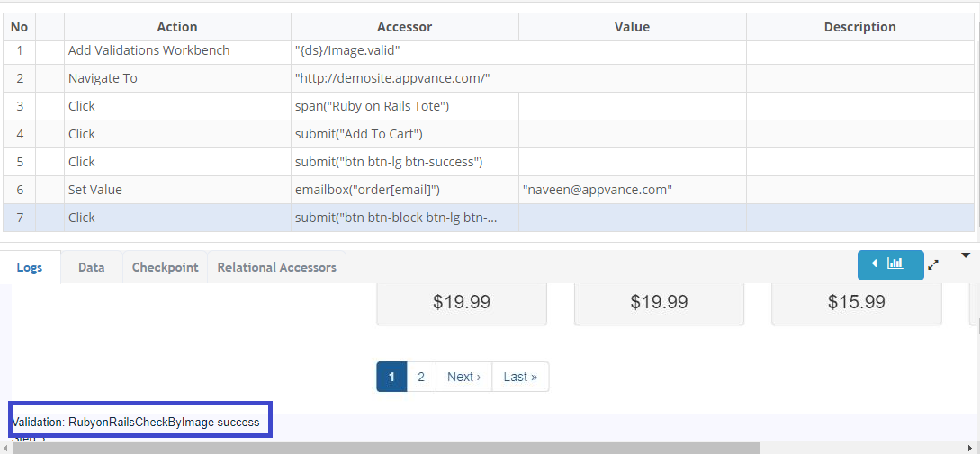The height and width of the screenshot is (454, 980).
Task: Select the highlighted row 7 Click action
Action: click(177, 218)
